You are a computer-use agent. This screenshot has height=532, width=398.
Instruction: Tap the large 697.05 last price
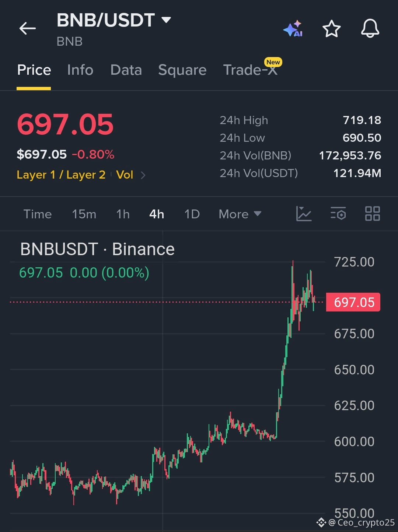click(65, 124)
